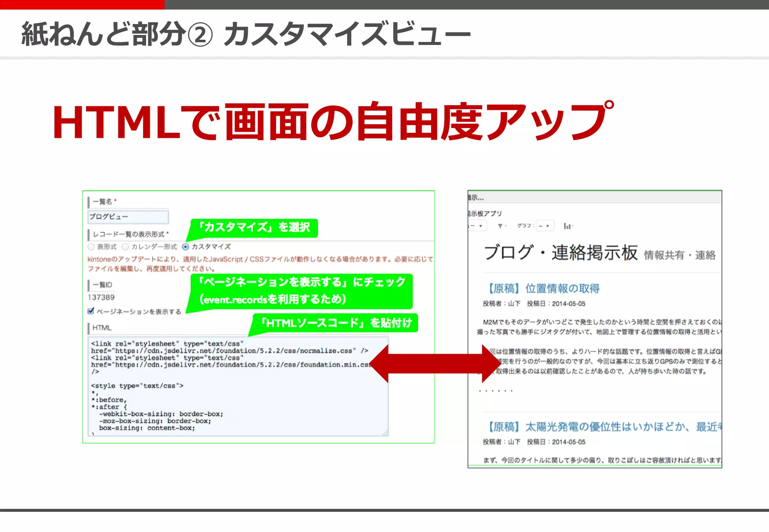The image size is (769, 532).
Task: Toggle ページネーションを表示する checkbox
Action: 90,311
